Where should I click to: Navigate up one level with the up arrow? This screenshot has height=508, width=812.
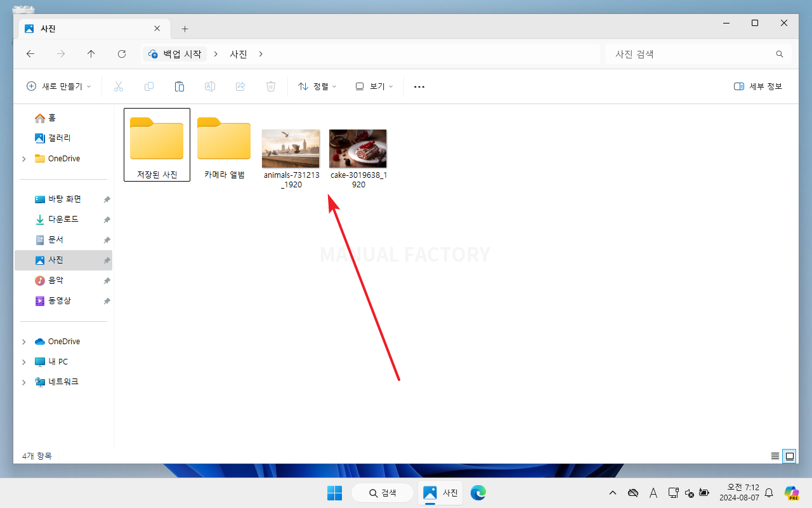tap(91, 54)
